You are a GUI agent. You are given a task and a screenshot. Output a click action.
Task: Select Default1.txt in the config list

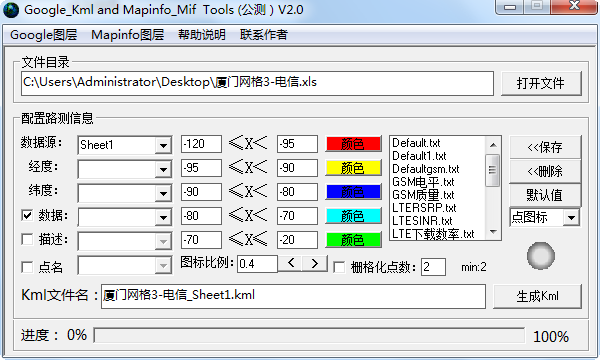(x=419, y=156)
